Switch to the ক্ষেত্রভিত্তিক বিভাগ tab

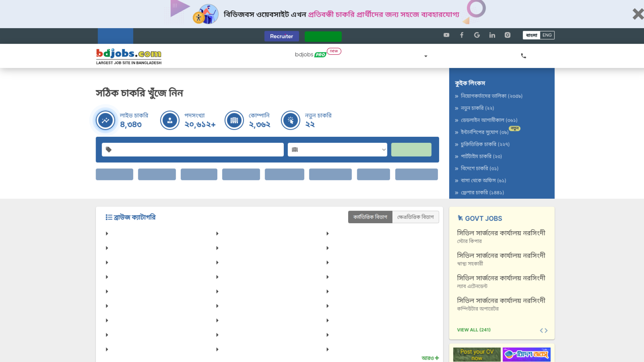(416, 217)
